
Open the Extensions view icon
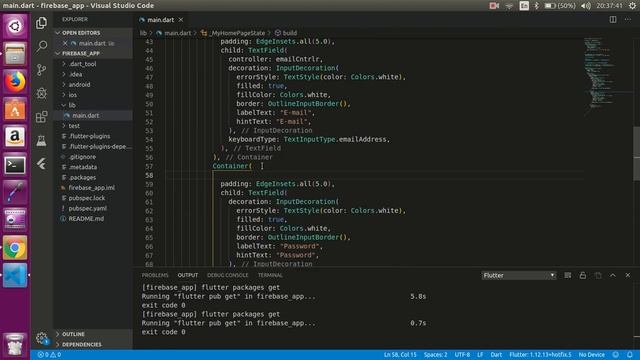pyautogui.click(x=41, y=117)
